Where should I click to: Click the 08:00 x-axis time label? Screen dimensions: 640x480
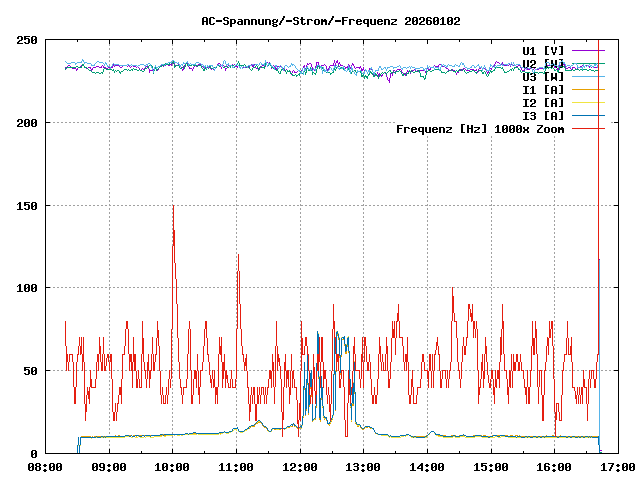pos(45,467)
